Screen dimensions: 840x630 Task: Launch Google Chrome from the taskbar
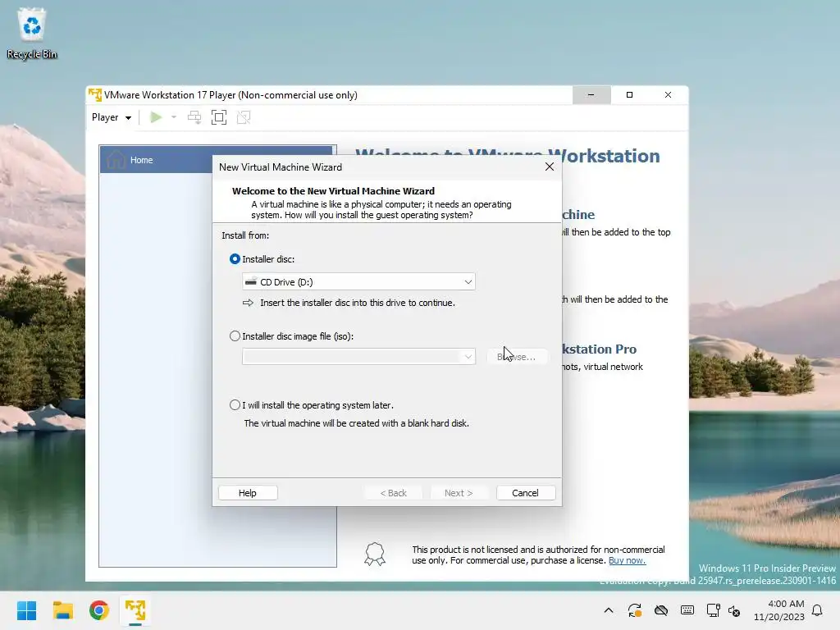(99, 610)
